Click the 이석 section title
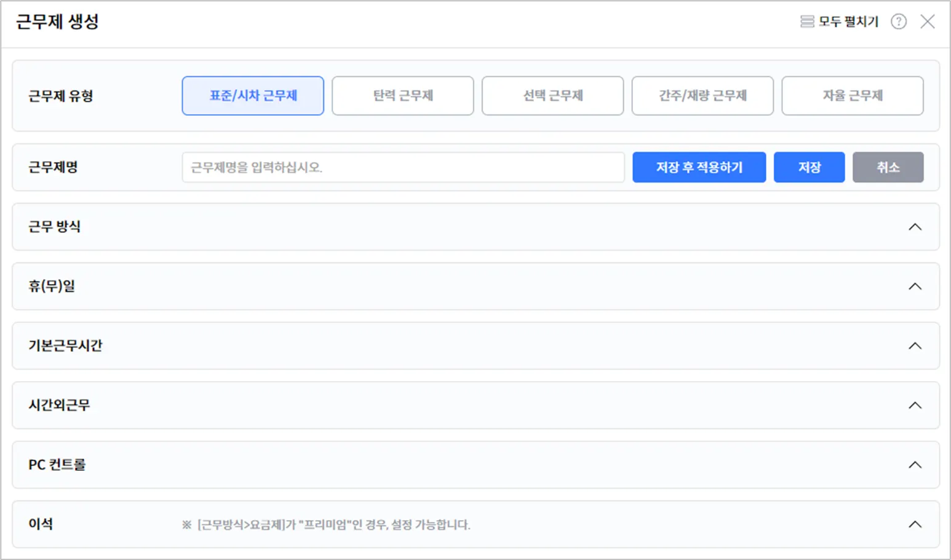This screenshot has width=951, height=560. pos(41,524)
